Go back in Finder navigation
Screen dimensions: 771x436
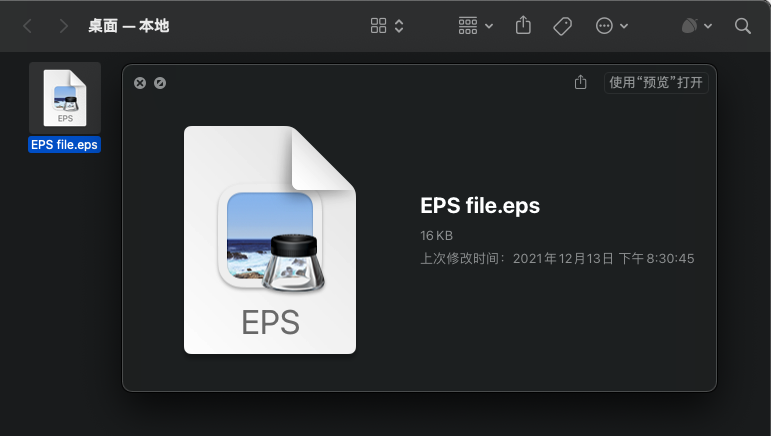[x=28, y=26]
